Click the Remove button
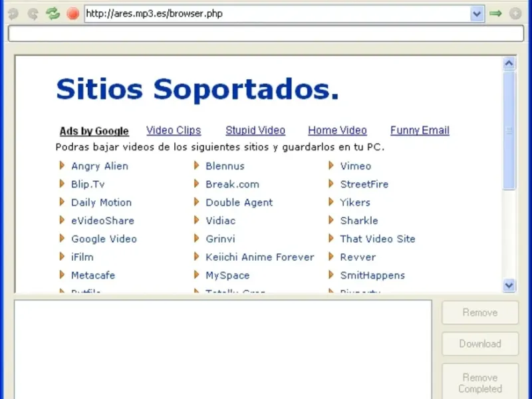The width and height of the screenshot is (532, 399). pyautogui.click(x=480, y=313)
